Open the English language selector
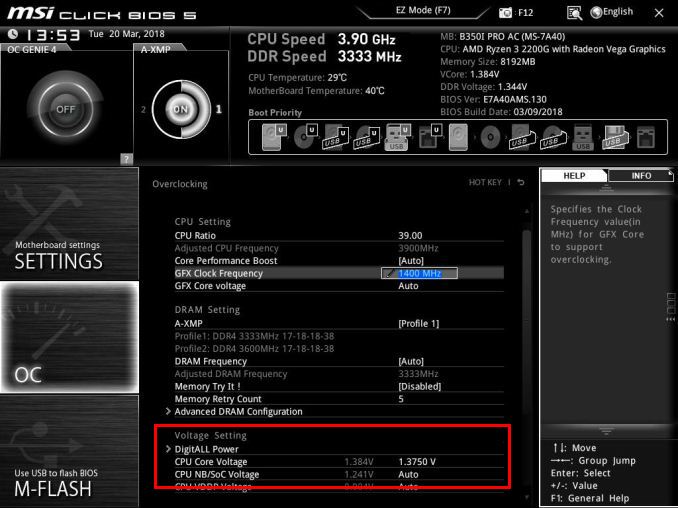678x508 pixels. tap(612, 12)
